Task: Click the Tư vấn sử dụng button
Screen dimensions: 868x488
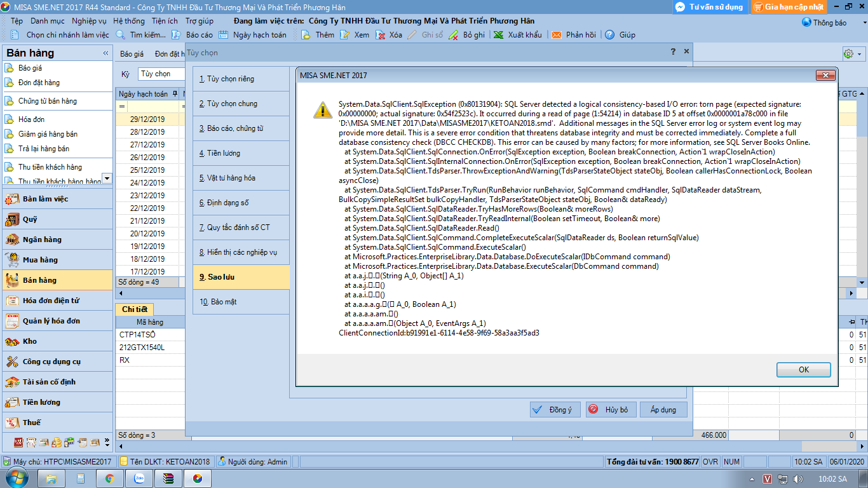Action: 710,7
